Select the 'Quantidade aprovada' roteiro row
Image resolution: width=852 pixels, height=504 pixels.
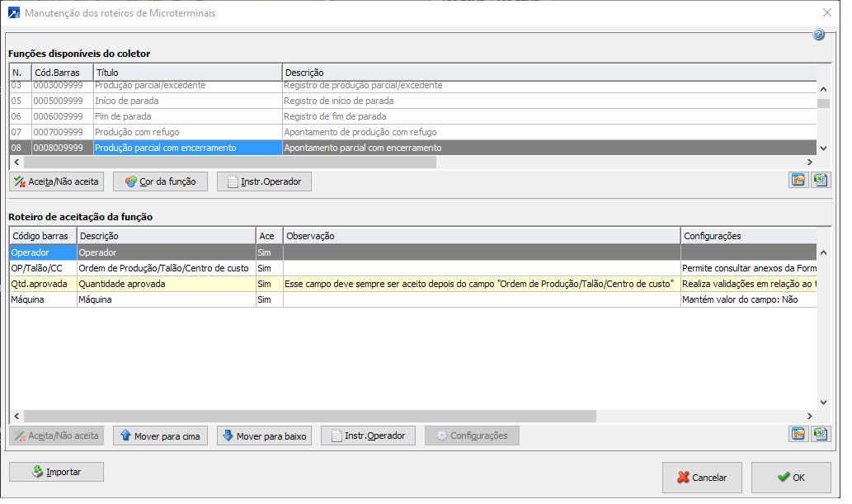coord(165,284)
